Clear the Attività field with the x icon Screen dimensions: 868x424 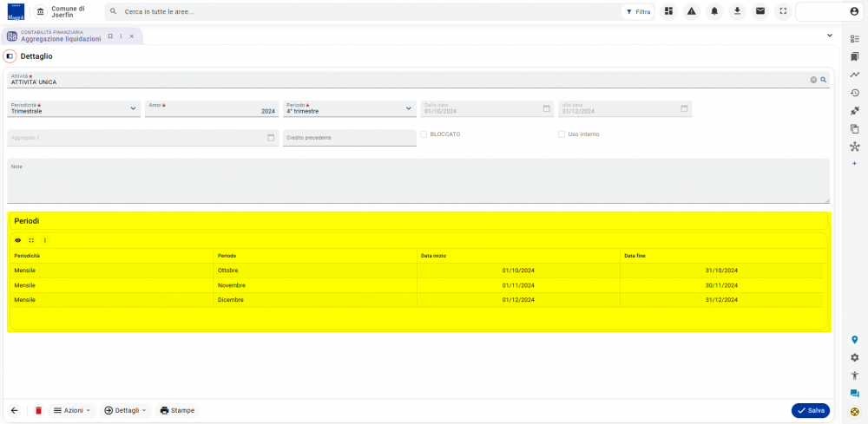click(x=814, y=80)
